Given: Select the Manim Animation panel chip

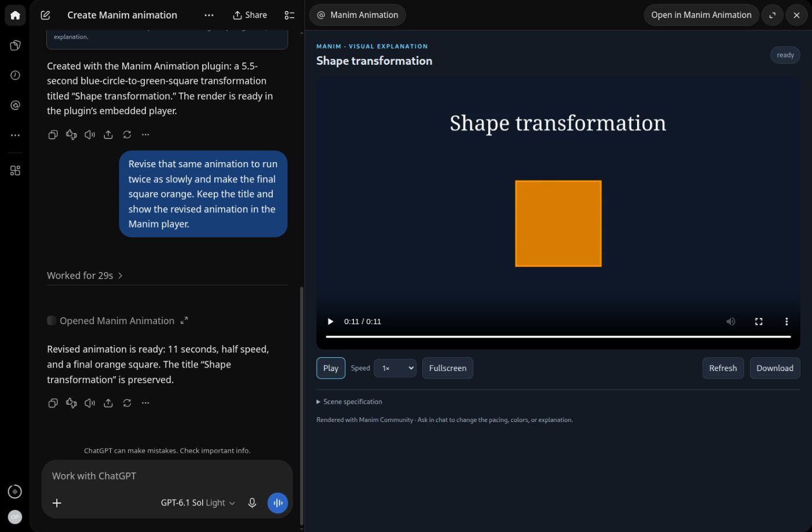Looking at the screenshot, I should click(x=357, y=15).
